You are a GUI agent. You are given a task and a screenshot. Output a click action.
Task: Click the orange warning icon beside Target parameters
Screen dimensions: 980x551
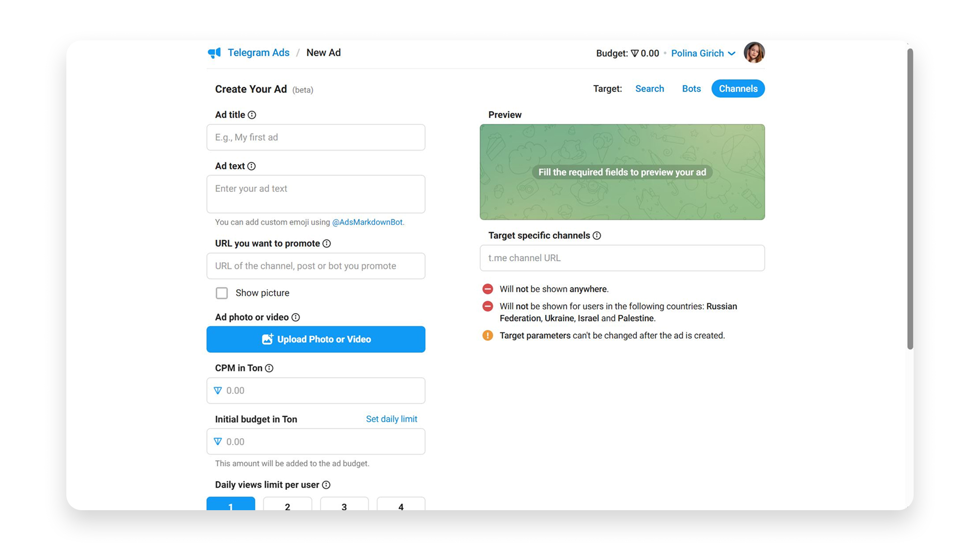488,335
